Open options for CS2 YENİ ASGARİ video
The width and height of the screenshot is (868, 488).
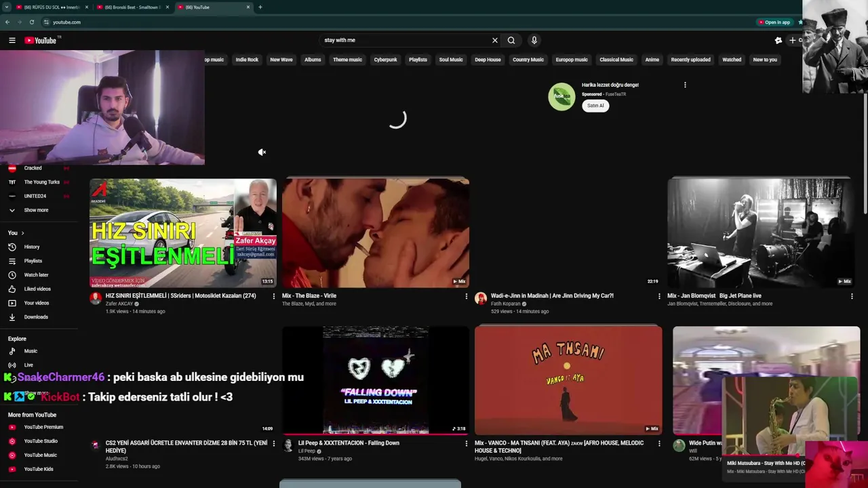[274, 443]
